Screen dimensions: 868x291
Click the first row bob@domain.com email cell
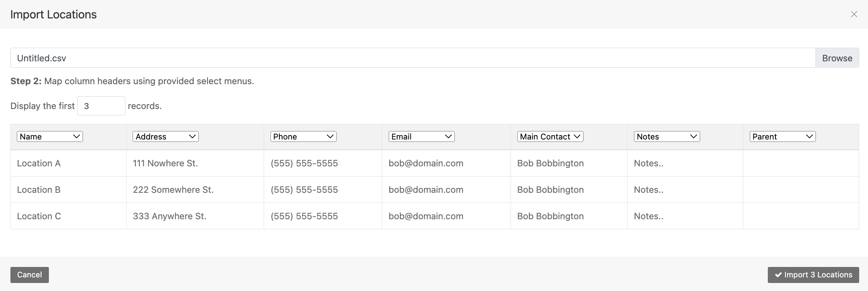click(x=446, y=164)
